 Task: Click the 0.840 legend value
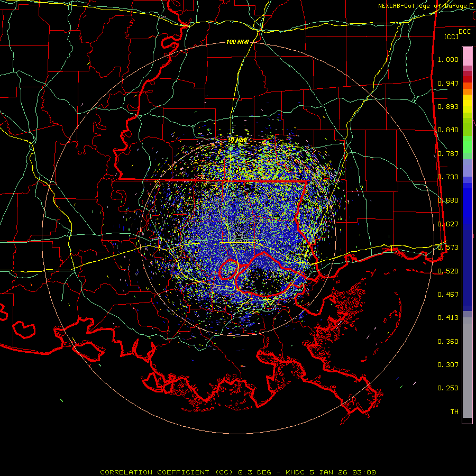click(448, 130)
